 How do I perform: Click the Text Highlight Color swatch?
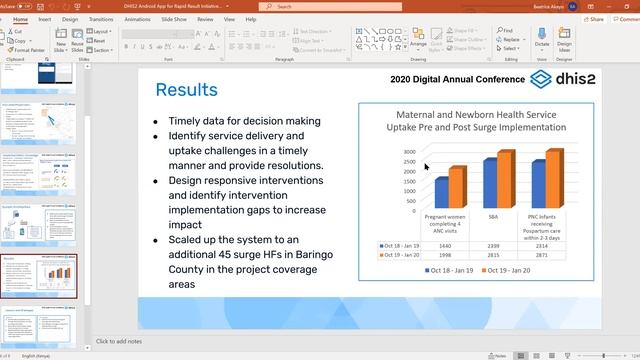click(x=197, y=47)
